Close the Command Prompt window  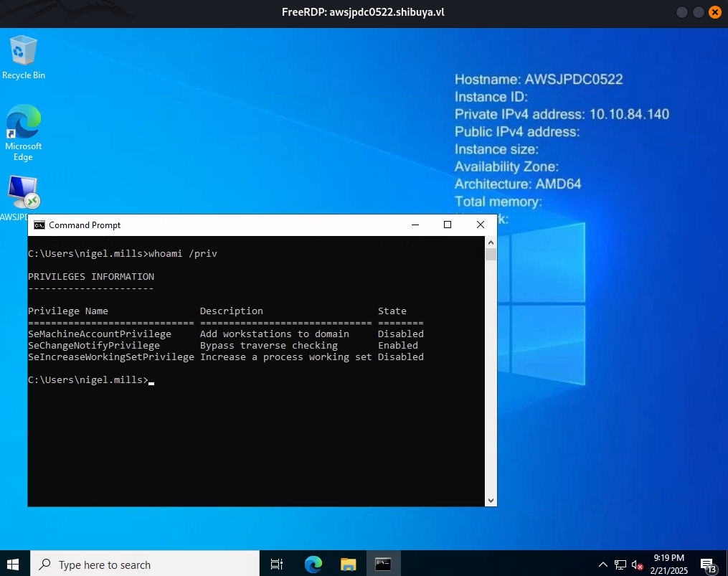[x=481, y=225]
